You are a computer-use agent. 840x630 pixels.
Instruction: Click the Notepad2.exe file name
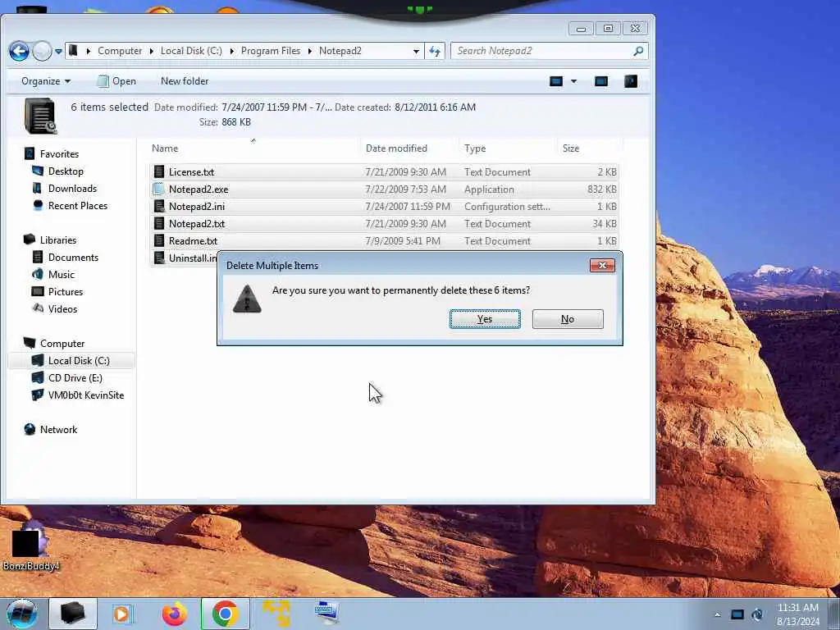pyautogui.click(x=199, y=189)
